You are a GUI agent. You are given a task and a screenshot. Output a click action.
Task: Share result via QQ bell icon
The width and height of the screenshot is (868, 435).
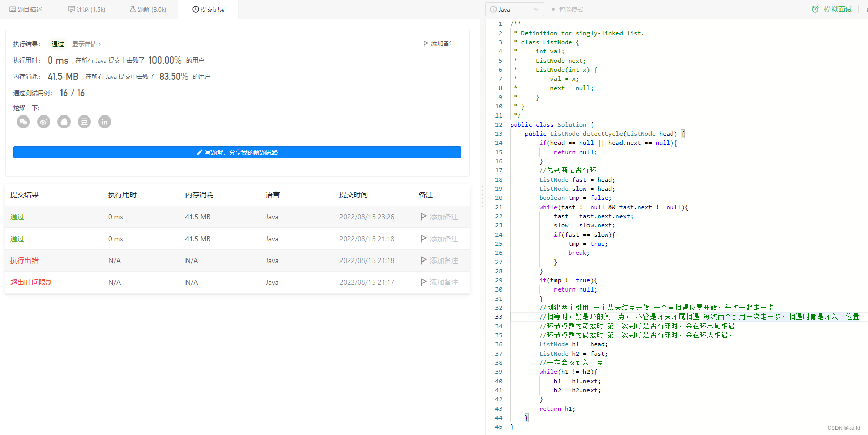[x=64, y=122]
